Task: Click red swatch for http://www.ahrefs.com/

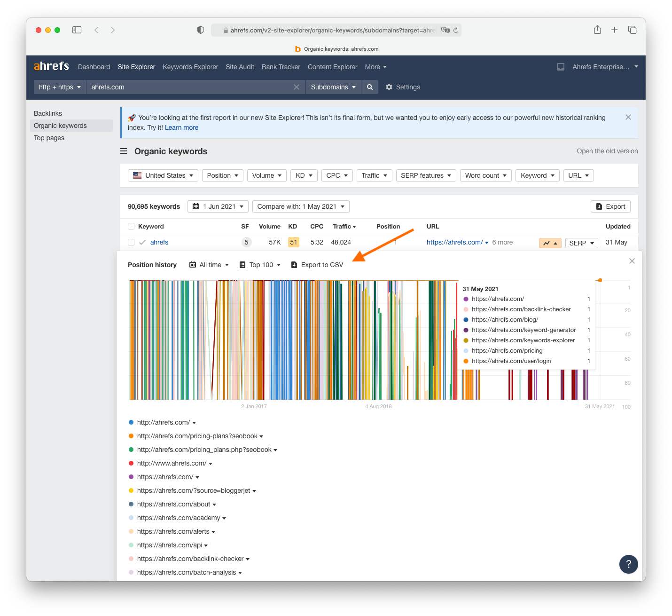Action: [x=131, y=463]
